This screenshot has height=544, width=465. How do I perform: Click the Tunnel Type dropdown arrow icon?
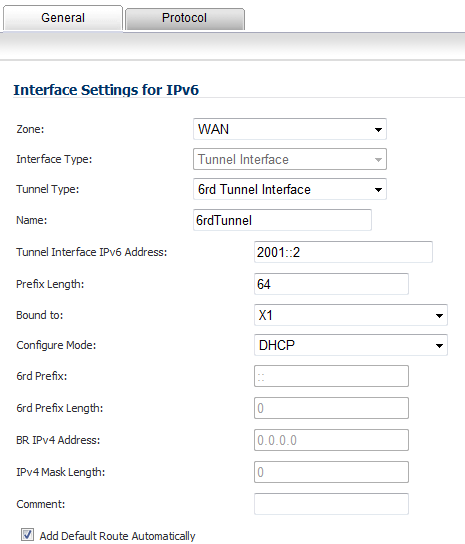(x=378, y=190)
